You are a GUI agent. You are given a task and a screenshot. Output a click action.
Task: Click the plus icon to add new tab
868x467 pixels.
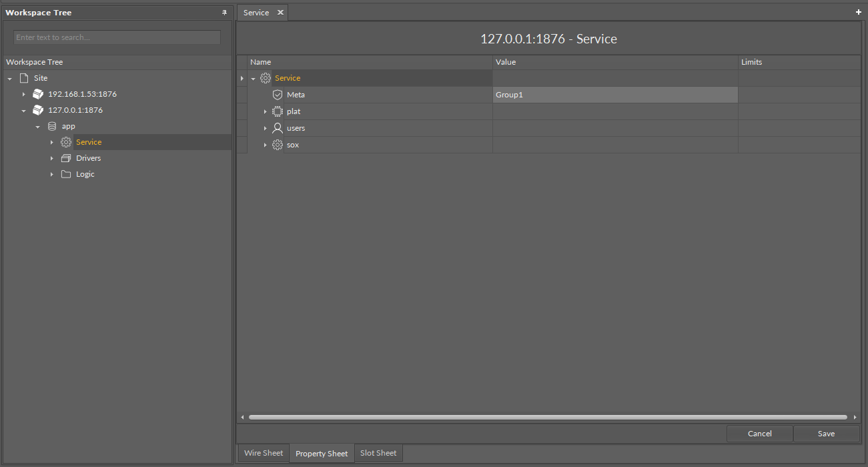point(859,12)
